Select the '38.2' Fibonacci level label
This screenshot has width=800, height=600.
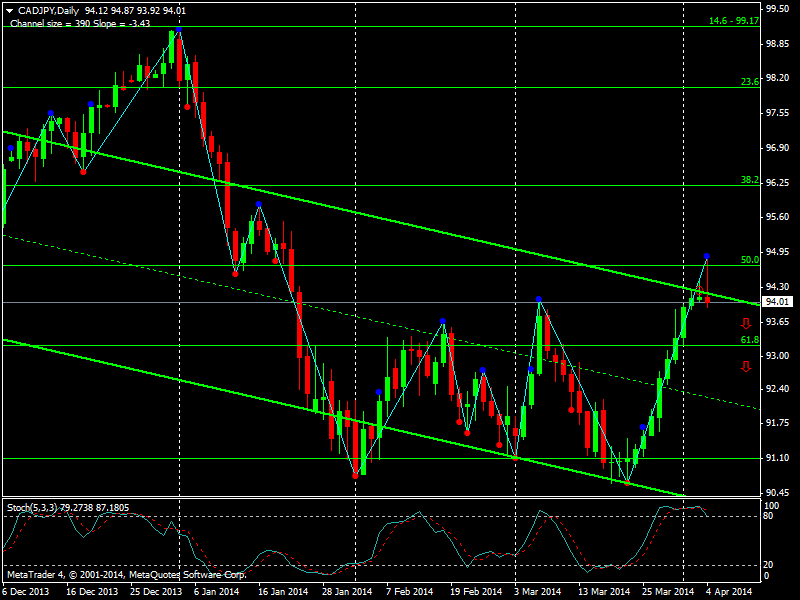click(x=749, y=180)
